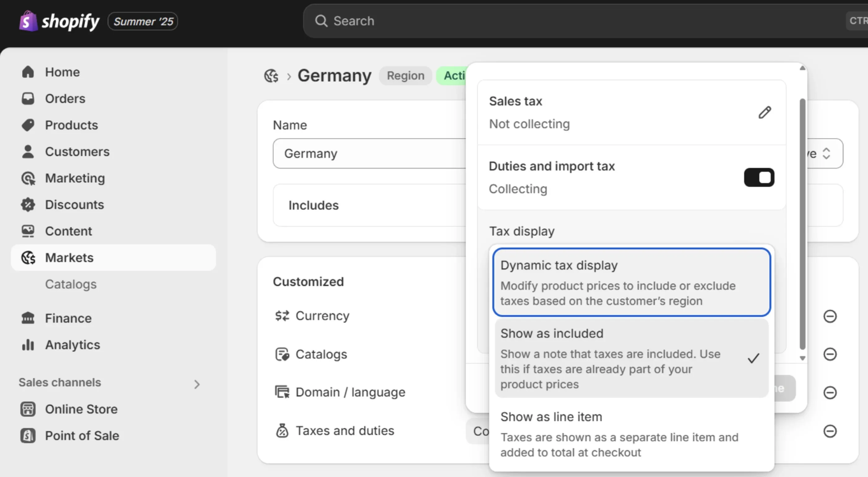Click a remove minus button on the right
This screenshot has height=477, width=868.
(830, 317)
